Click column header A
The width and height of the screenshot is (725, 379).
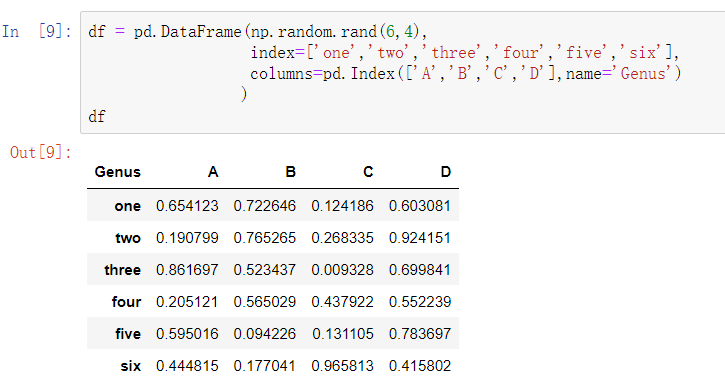pos(213,172)
